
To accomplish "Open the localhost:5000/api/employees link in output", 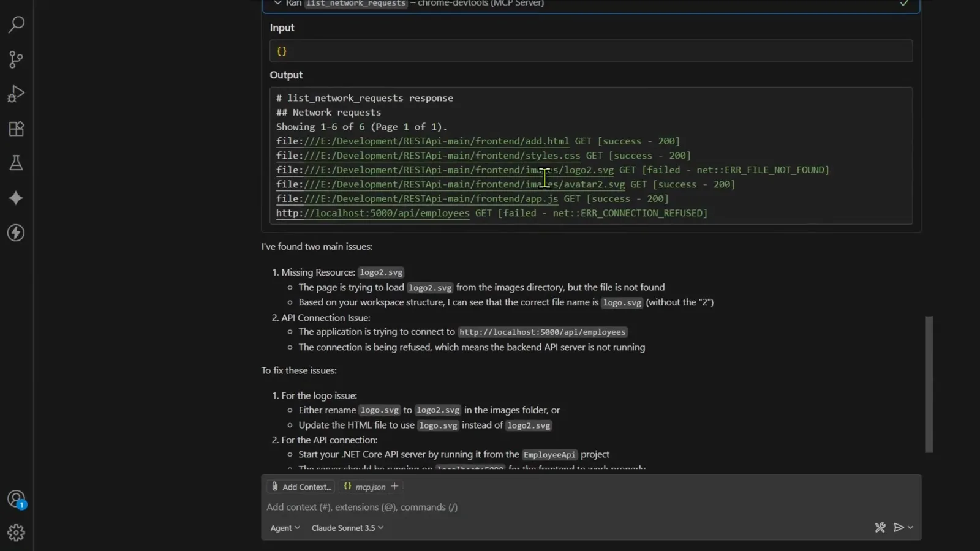I will coord(373,213).
